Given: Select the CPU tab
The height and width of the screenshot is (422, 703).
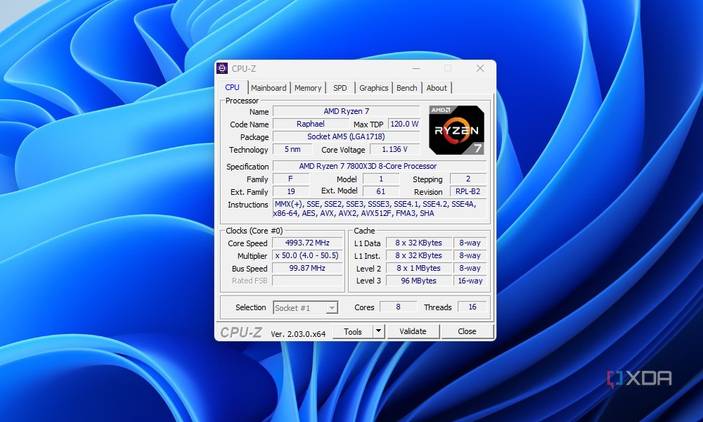Looking at the screenshot, I should [x=232, y=87].
